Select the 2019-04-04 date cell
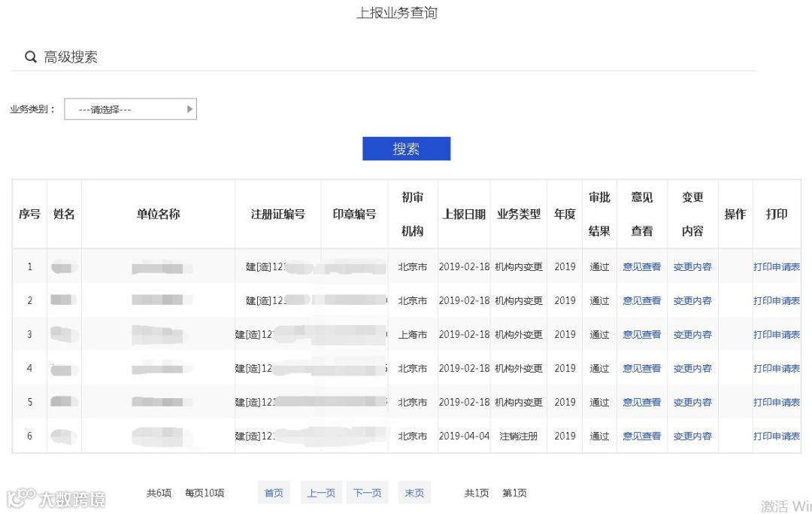 pos(464,436)
